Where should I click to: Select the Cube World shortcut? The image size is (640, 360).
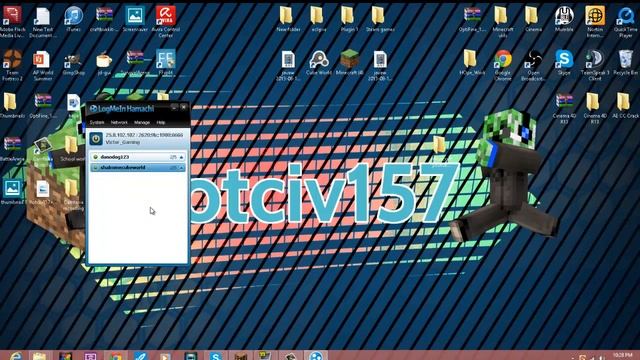point(318,63)
